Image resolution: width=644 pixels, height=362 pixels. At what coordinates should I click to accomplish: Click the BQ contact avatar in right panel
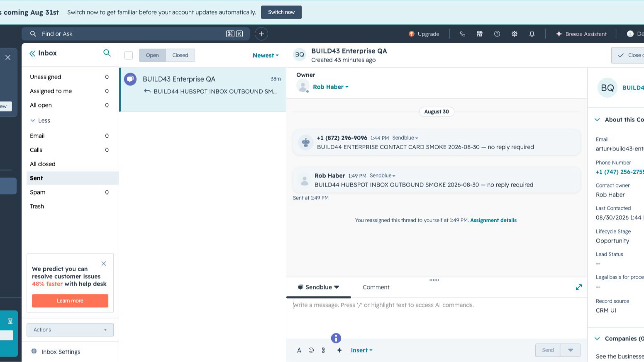point(607,88)
